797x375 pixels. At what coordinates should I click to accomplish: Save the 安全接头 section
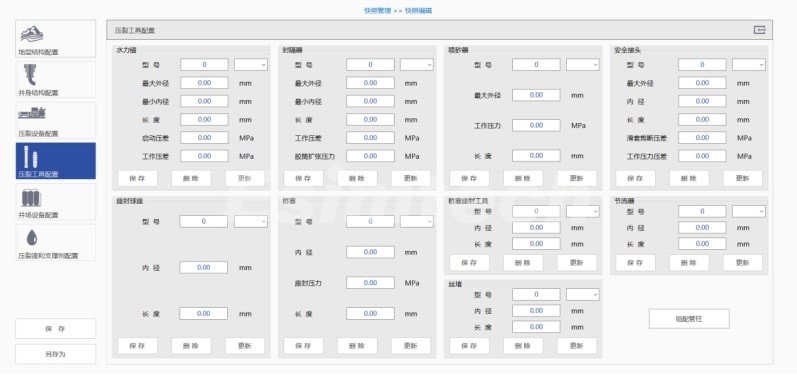tap(636, 178)
